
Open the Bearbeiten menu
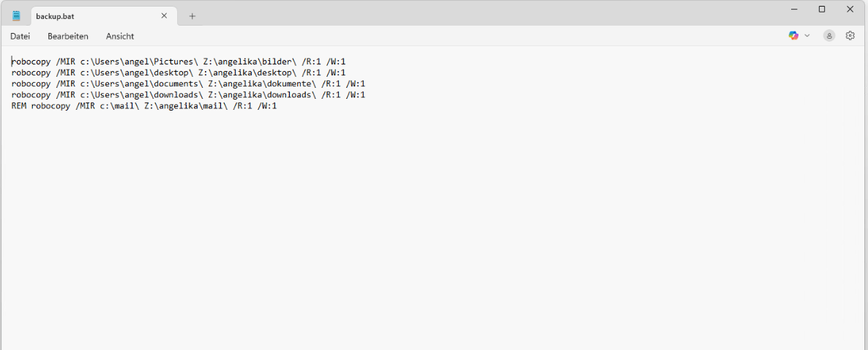[x=68, y=36]
